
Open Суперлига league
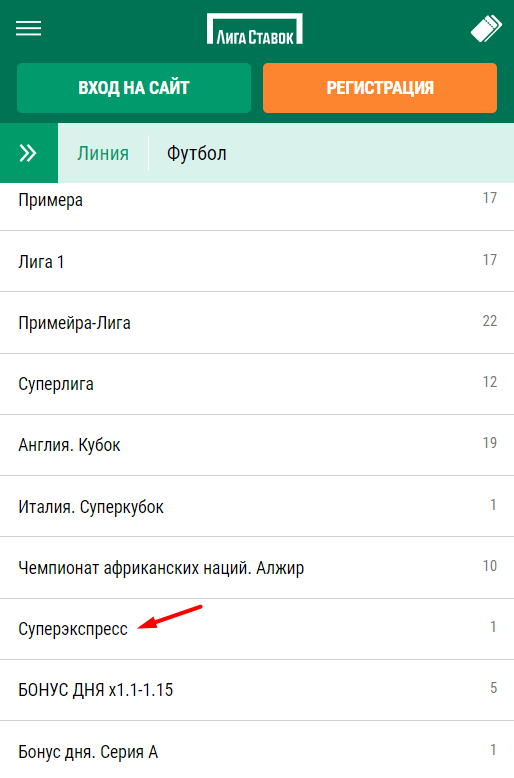click(x=257, y=384)
